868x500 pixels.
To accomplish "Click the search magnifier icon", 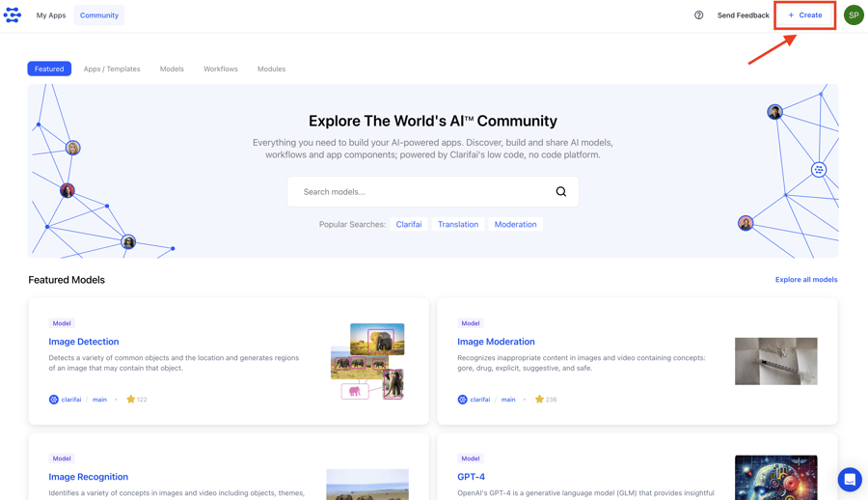I will 560,191.
